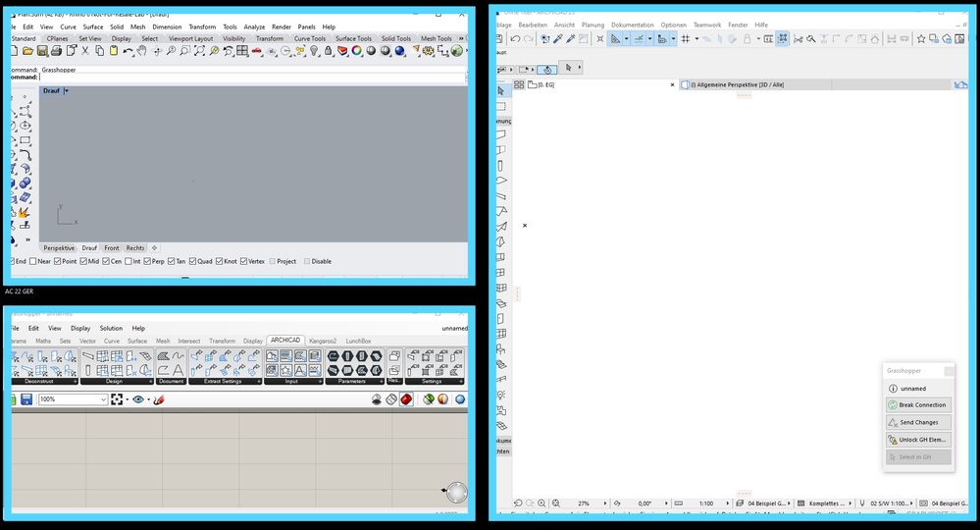Open ARCHICAD grid snap dropdown arrow

click(x=696, y=38)
